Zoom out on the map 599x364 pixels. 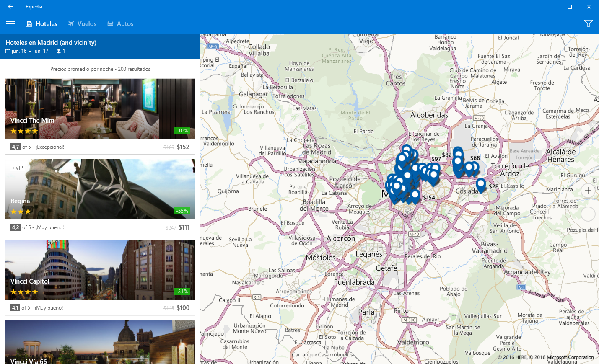588,214
